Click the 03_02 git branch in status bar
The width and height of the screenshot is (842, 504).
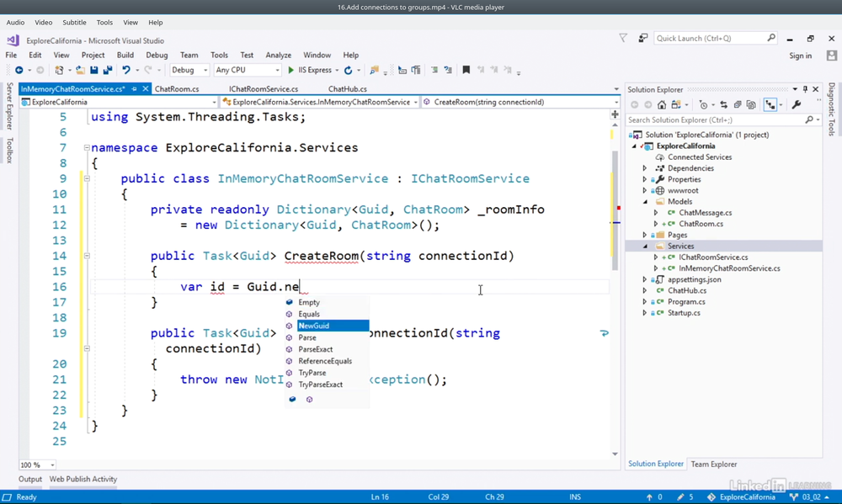tap(811, 497)
